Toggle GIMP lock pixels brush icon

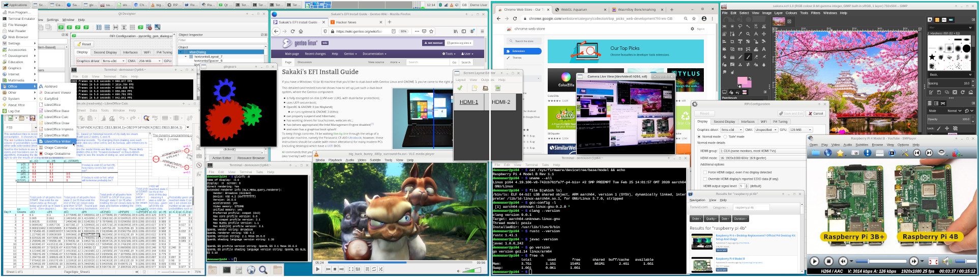tap(939, 128)
